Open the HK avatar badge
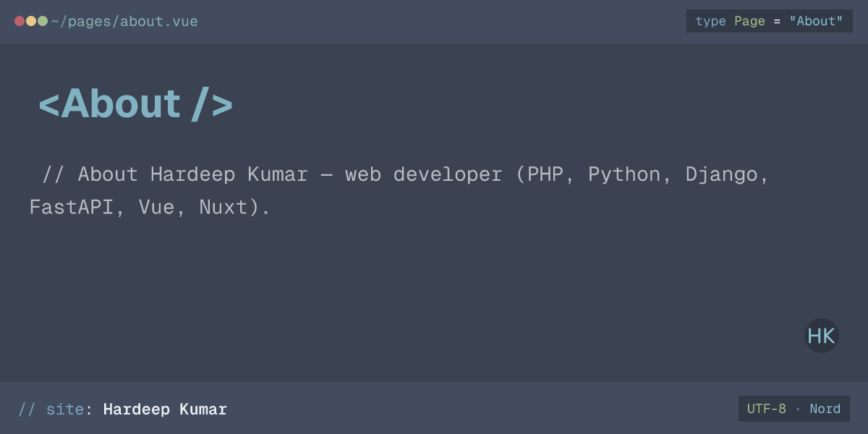The image size is (868, 434). pos(822,336)
